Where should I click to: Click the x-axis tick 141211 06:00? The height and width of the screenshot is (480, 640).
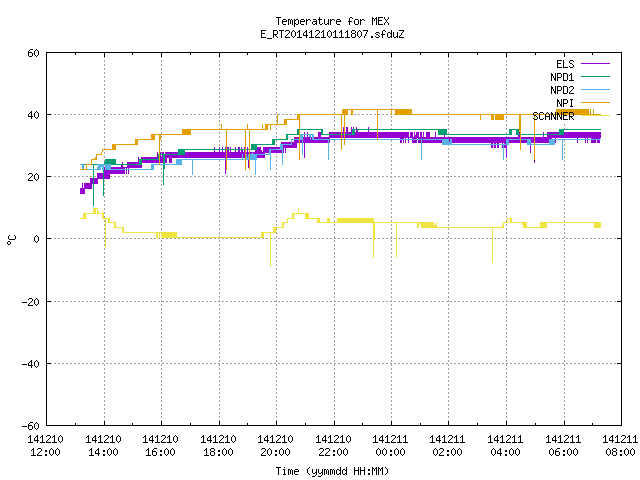click(x=563, y=445)
